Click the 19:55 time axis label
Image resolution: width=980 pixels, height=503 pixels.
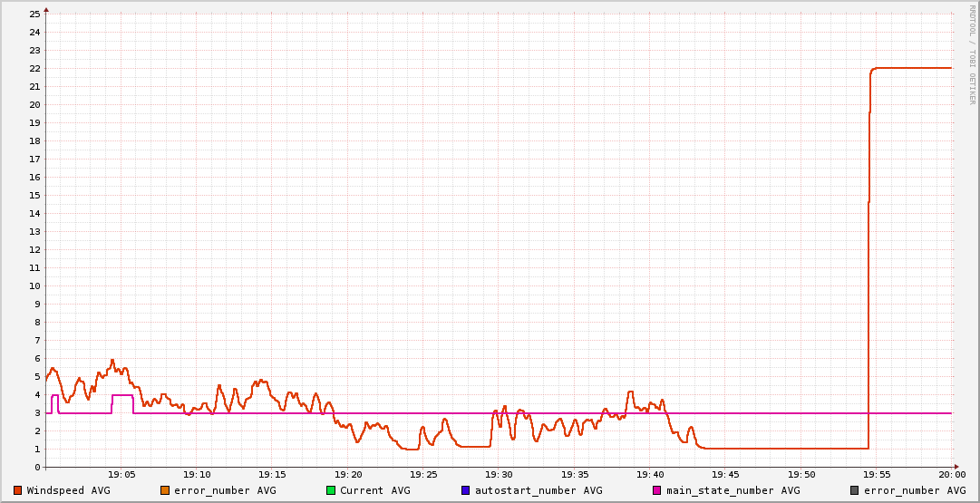coord(877,474)
